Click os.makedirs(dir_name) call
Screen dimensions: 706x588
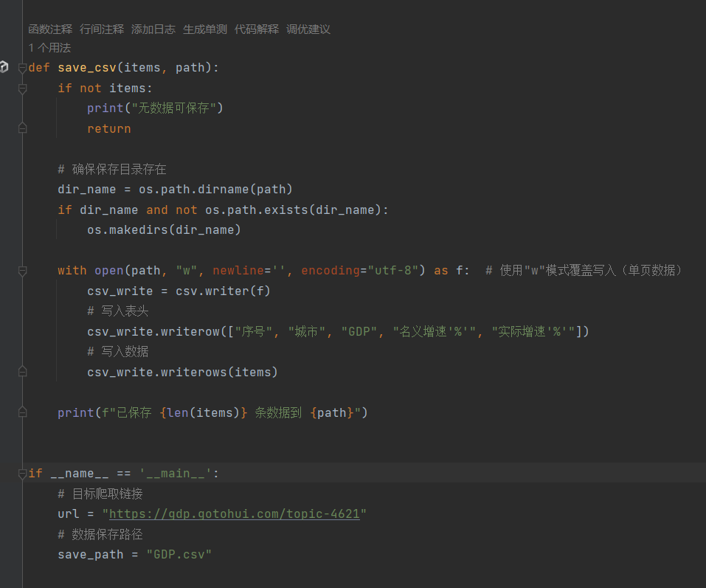click(x=164, y=230)
